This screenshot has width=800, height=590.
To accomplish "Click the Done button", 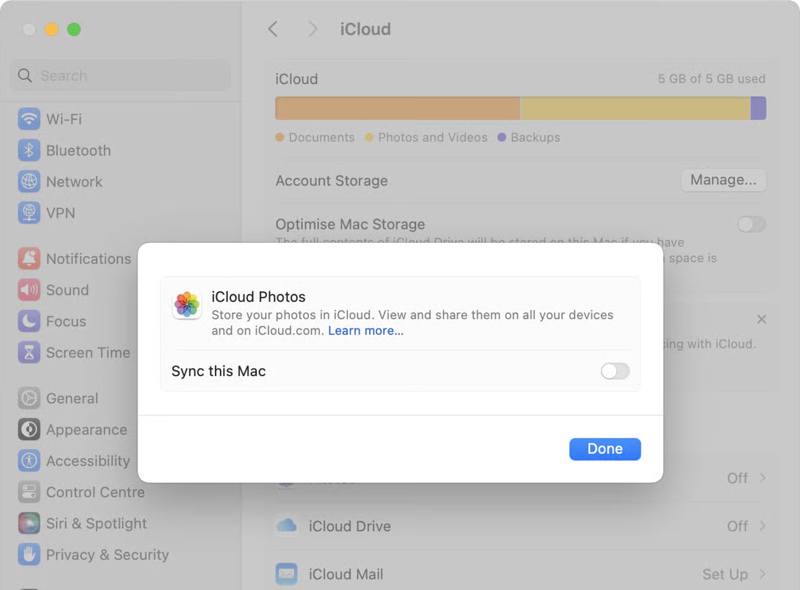I will point(605,449).
